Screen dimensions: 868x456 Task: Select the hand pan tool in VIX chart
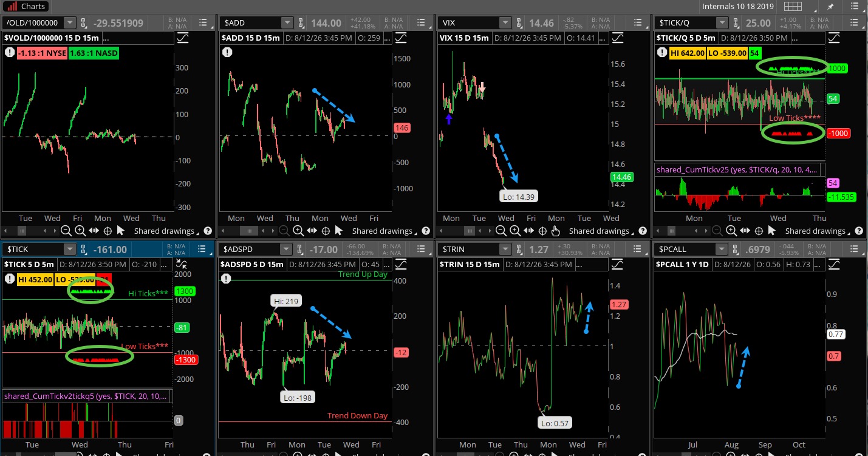(x=555, y=231)
